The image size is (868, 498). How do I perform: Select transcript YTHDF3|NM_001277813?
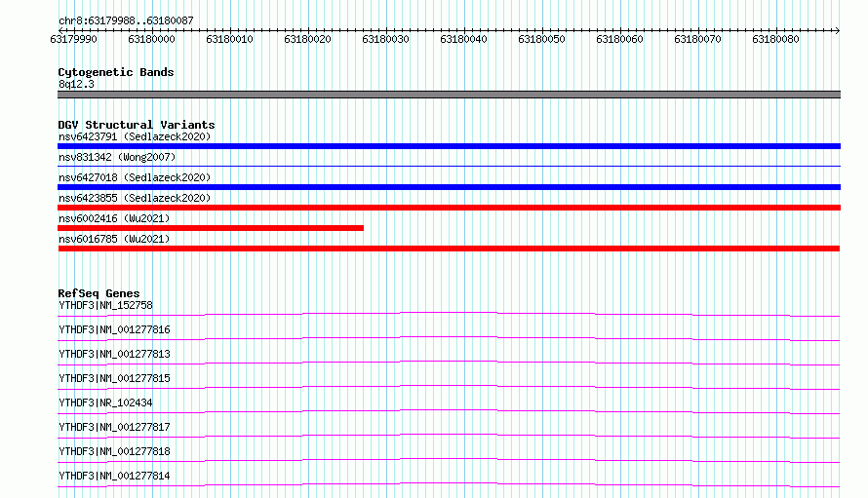(x=114, y=354)
